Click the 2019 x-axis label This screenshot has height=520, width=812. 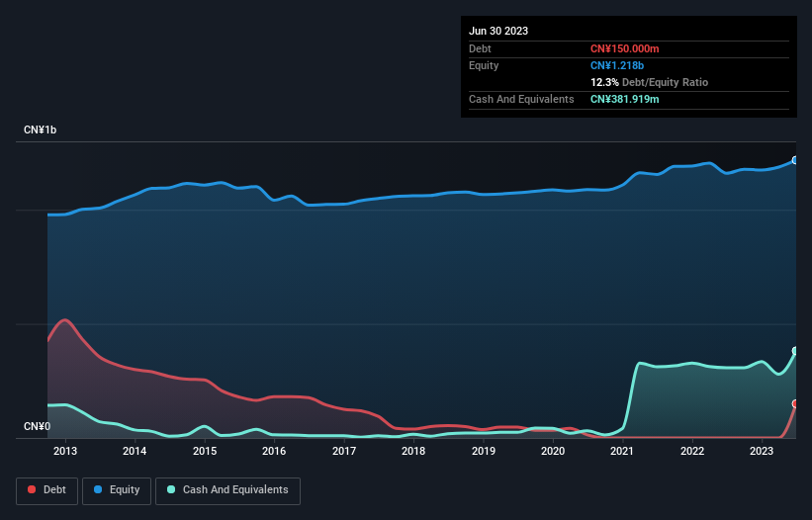pyautogui.click(x=484, y=451)
